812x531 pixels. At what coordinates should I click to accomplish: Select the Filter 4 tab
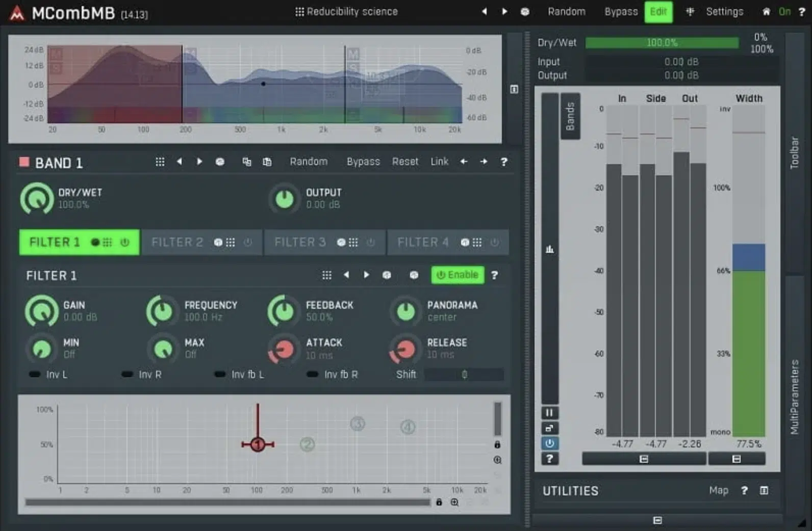(423, 242)
